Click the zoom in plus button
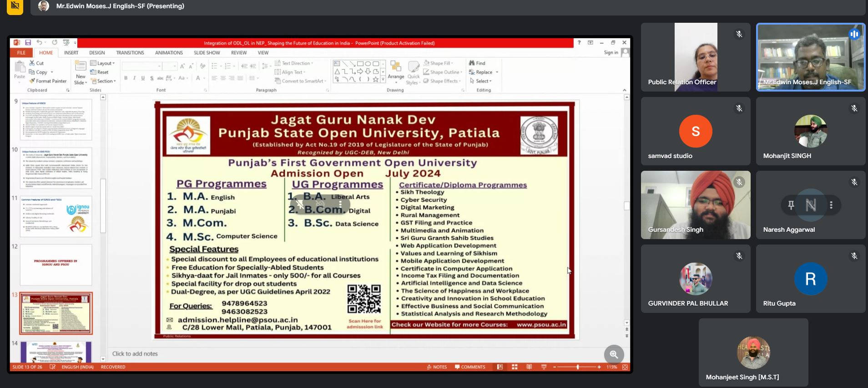The width and height of the screenshot is (868, 388). click(x=599, y=367)
